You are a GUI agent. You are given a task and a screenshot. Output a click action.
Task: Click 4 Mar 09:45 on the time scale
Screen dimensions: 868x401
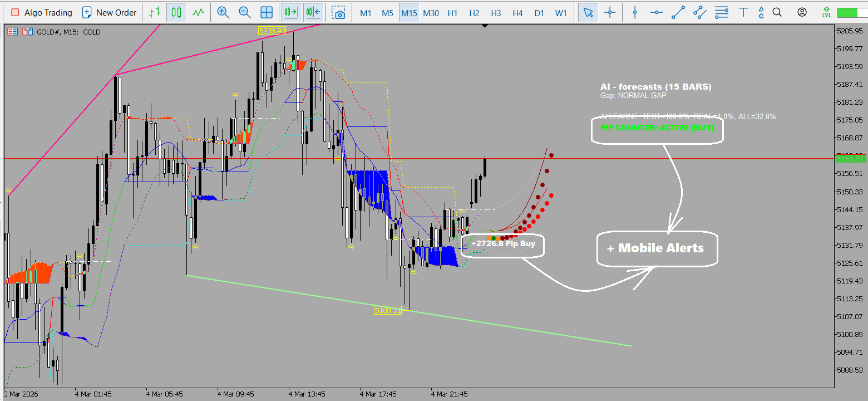click(236, 394)
